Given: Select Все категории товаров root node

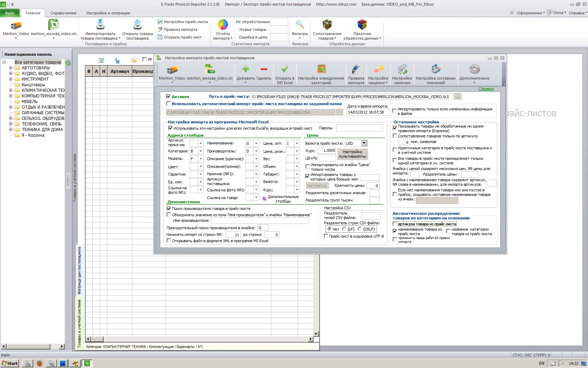Looking at the screenshot, I should (x=38, y=62).
